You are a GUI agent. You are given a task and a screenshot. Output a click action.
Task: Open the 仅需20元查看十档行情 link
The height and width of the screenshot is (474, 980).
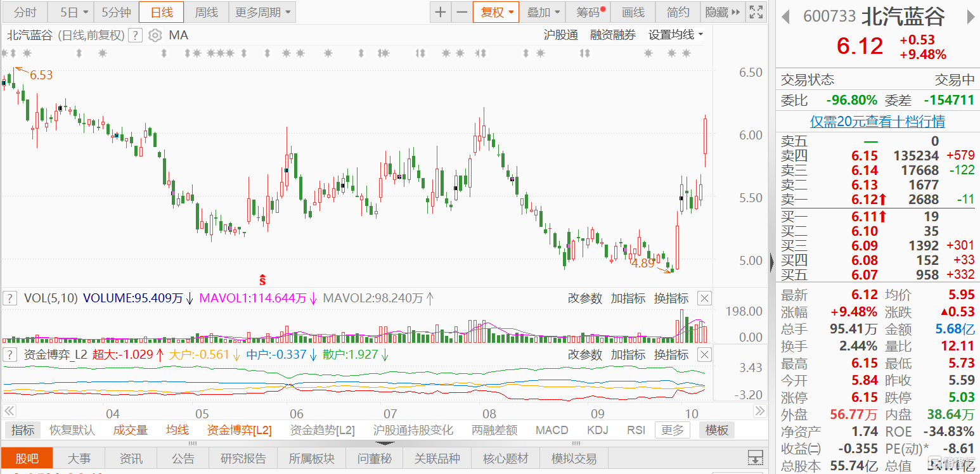point(878,122)
